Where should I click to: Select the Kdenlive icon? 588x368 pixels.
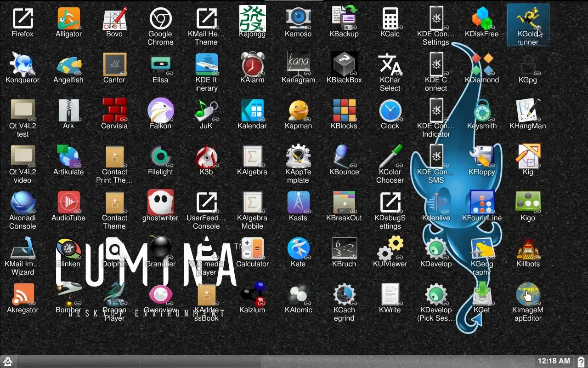[x=436, y=202]
